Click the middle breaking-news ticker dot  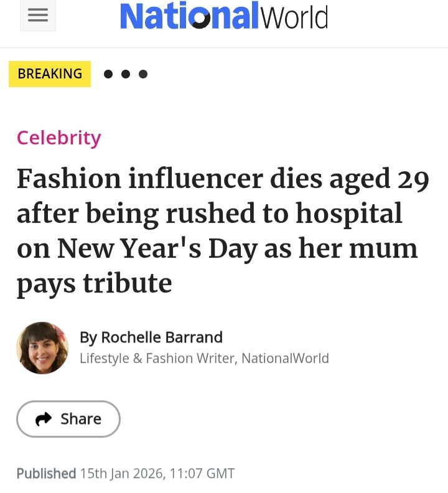click(x=126, y=74)
